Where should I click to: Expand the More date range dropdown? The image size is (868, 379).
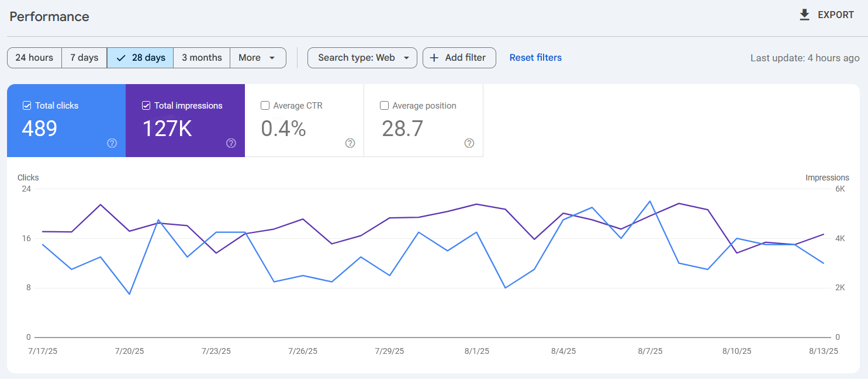[258, 58]
